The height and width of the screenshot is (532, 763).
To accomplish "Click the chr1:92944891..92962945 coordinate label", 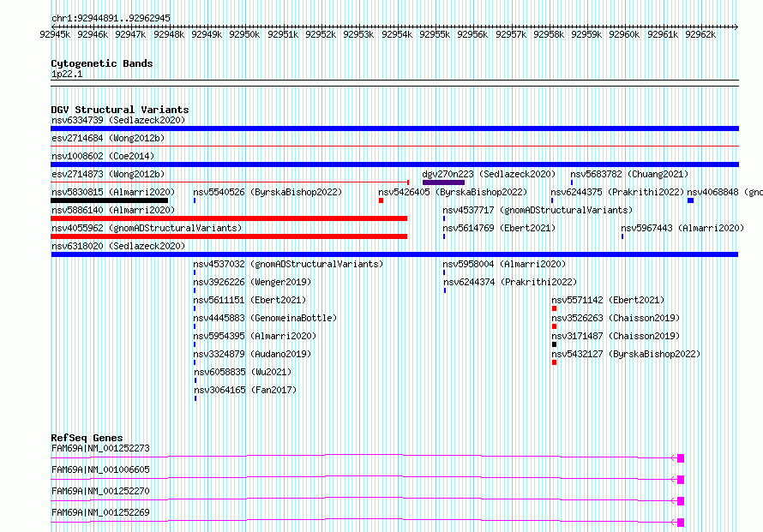I will click(111, 19).
